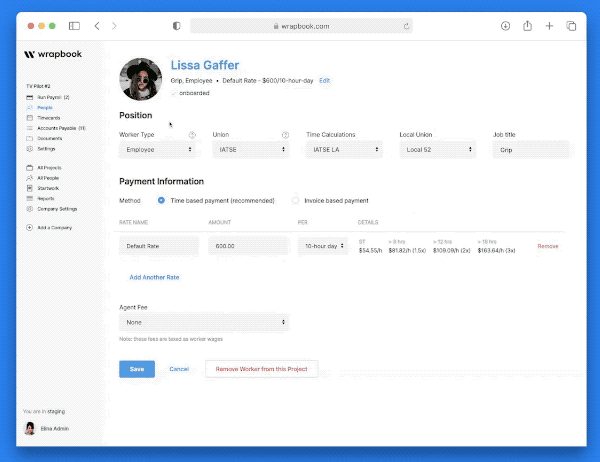
Task: Click the Accounts Payable icon
Action: [x=29, y=128]
